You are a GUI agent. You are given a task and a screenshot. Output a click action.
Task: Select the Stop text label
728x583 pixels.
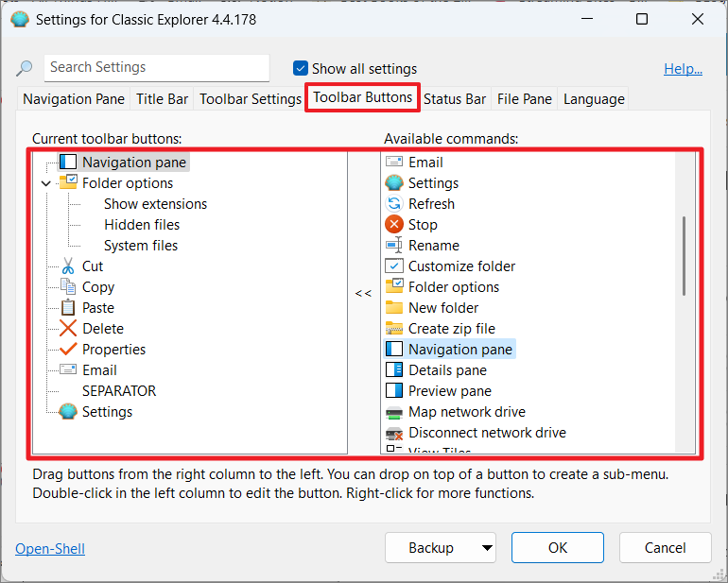point(423,225)
